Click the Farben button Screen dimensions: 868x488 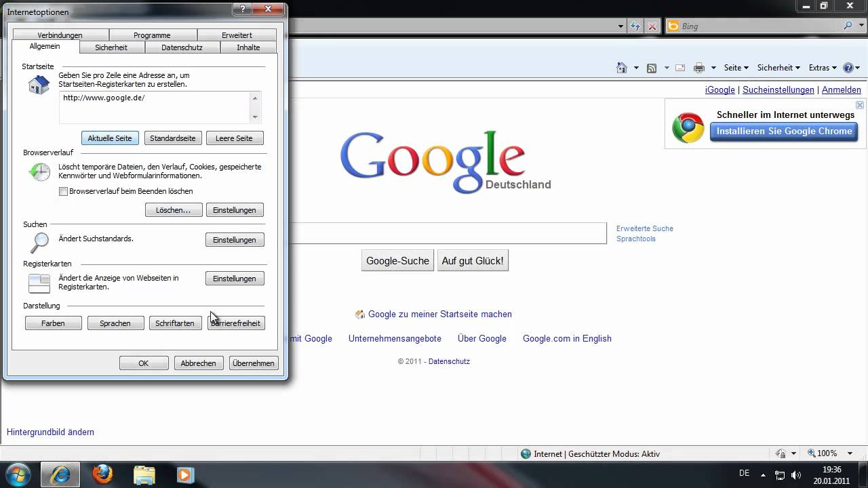tap(53, 323)
